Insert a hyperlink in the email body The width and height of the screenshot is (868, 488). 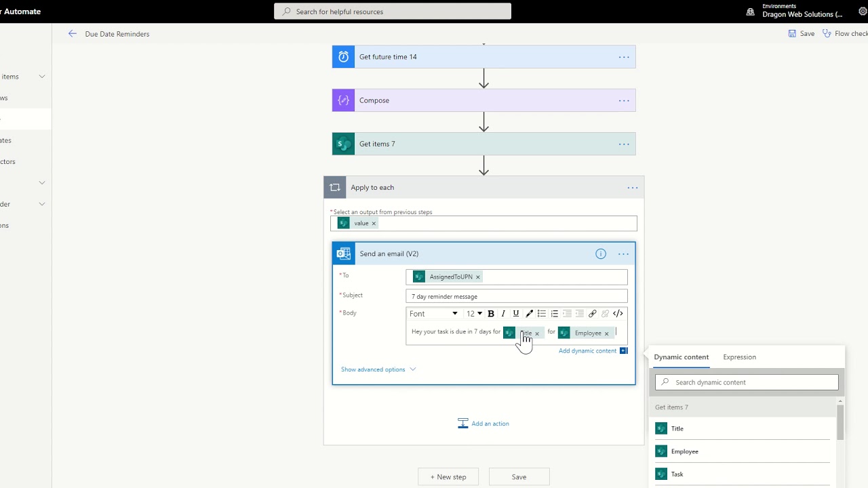[x=592, y=313]
